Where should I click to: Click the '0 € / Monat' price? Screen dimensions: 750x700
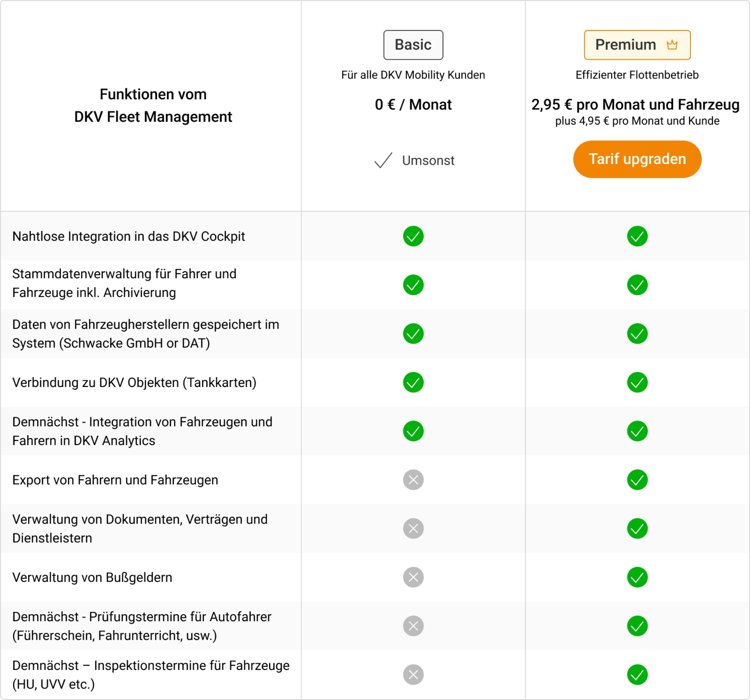coord(413,105)
